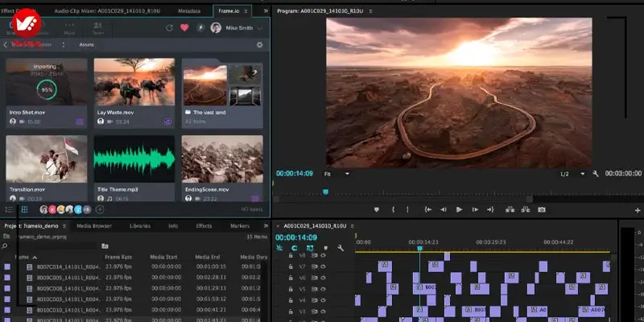Switch to the Markers tab
644x322 pixels.
pos(240,226)
